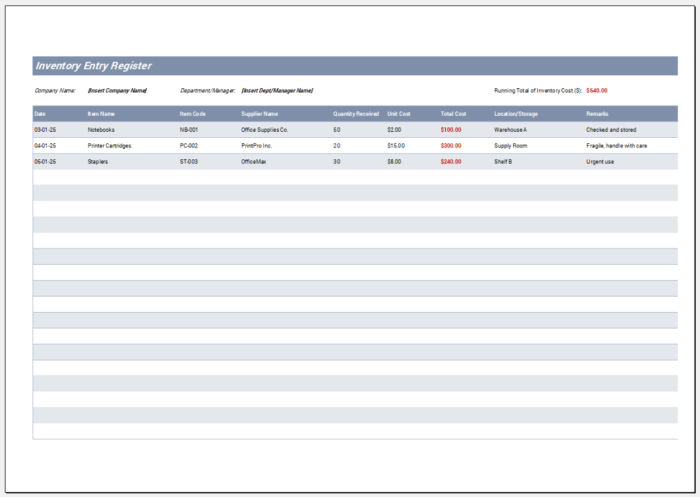
Task: Click the Item Code column header
Action: [x=193, y=114]
